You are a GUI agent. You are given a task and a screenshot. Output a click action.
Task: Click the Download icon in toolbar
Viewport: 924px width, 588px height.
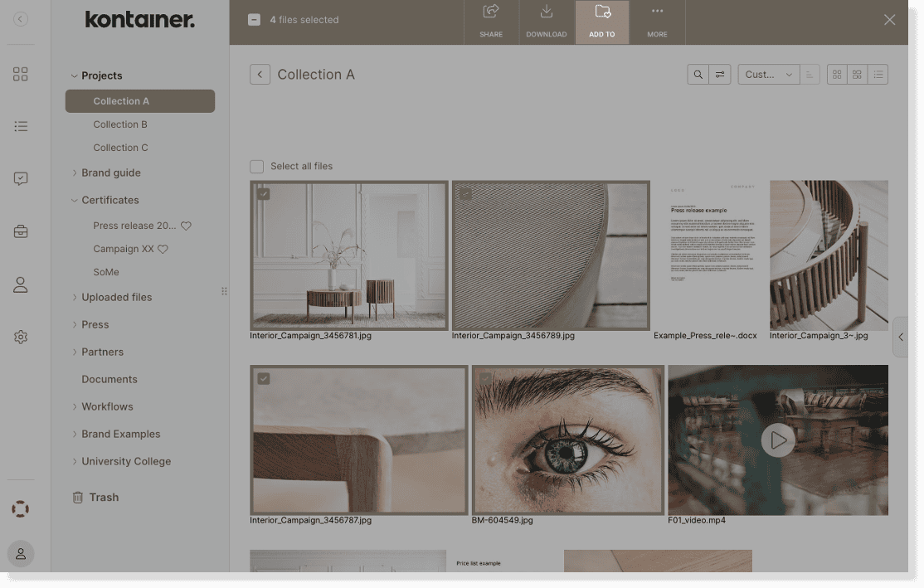pos(546,12)
